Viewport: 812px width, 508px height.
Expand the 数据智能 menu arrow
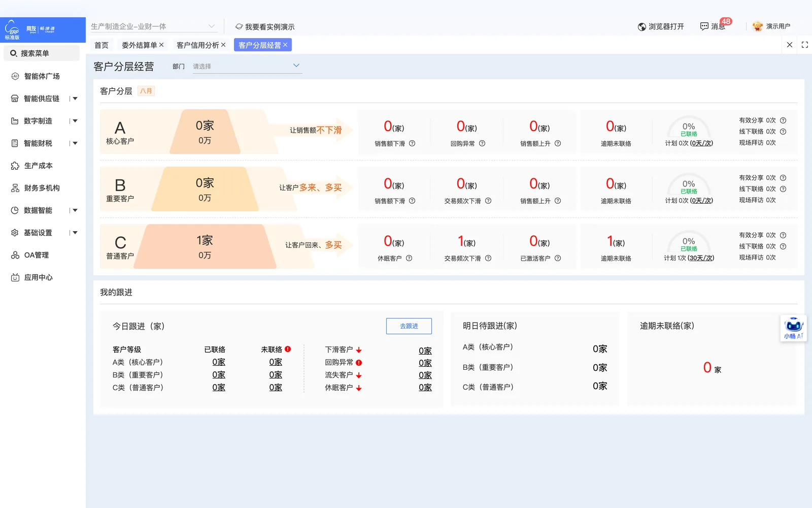pos(75,210)
